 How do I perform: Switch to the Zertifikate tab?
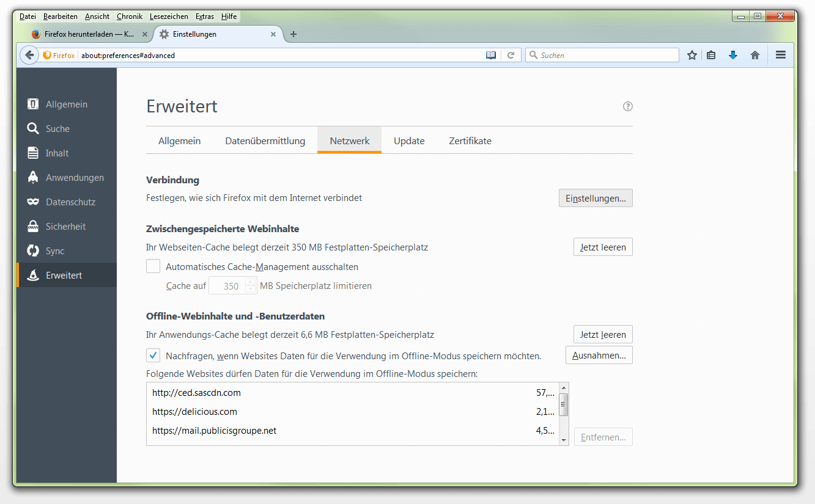coord(470,141)
